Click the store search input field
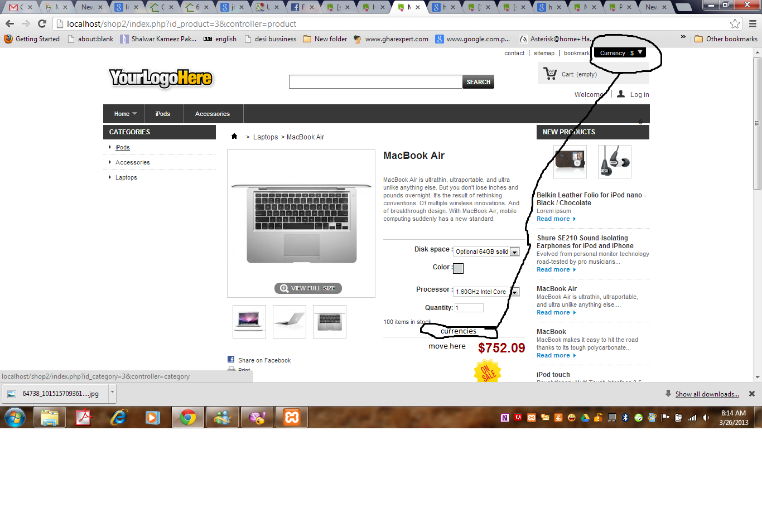 pyautogui.click(x=376, y=82)
